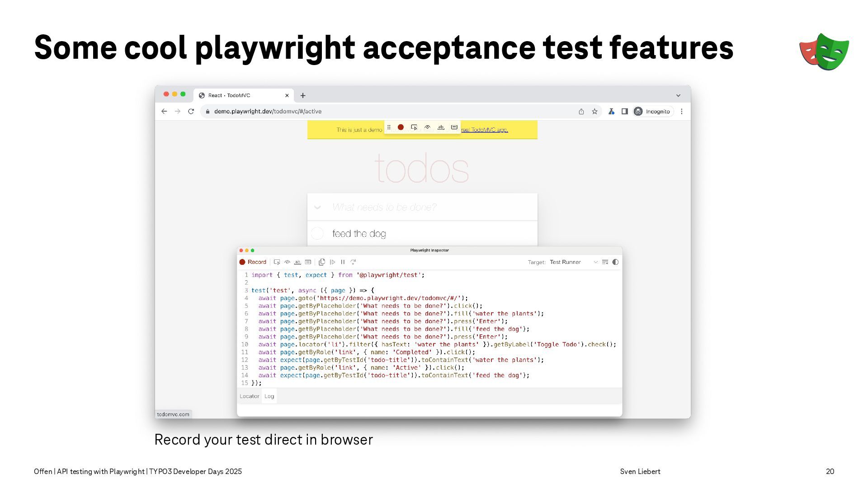Click the Clear list icon in Inspector toolbar
The width and height of the screenshot is (868, 488).
(605, 262)
